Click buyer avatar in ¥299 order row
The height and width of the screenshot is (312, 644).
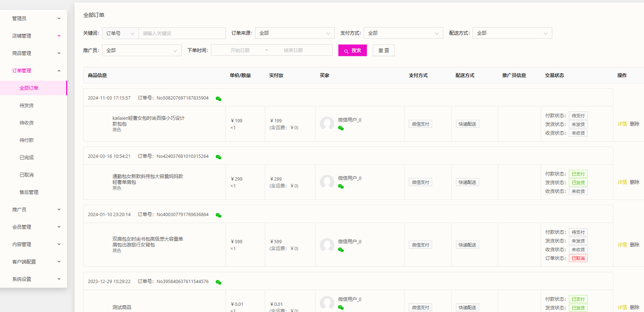click(x=327, y=182)
